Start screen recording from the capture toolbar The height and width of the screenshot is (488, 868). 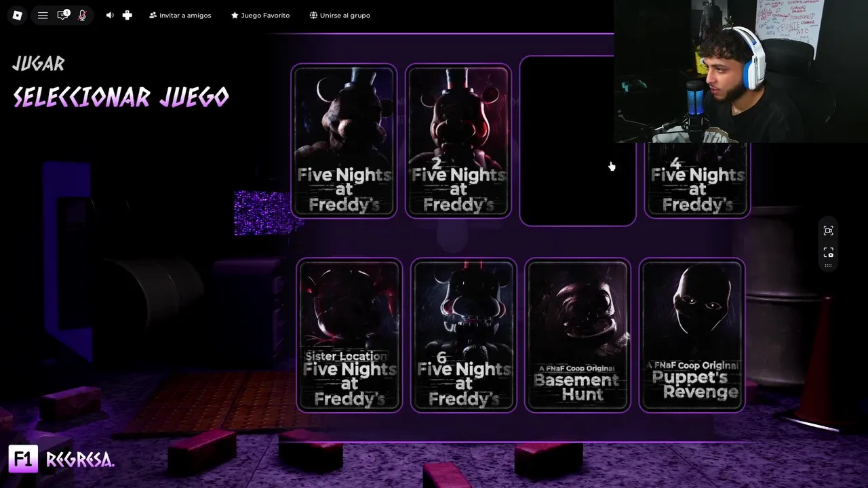point(828,230)
